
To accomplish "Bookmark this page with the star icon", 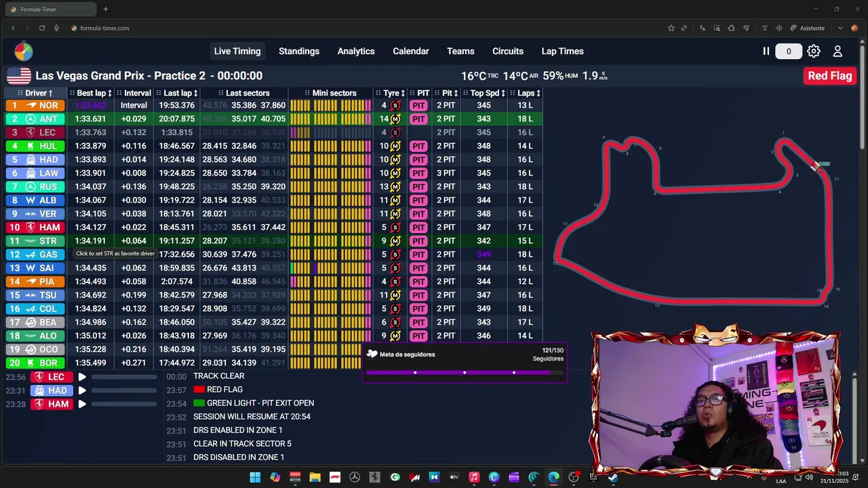I will point(671,28).
